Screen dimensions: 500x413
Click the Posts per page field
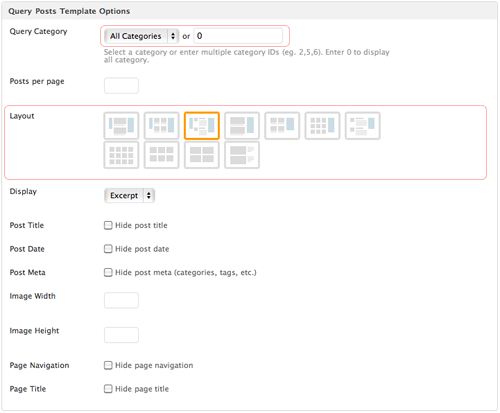tap(121, 86)
